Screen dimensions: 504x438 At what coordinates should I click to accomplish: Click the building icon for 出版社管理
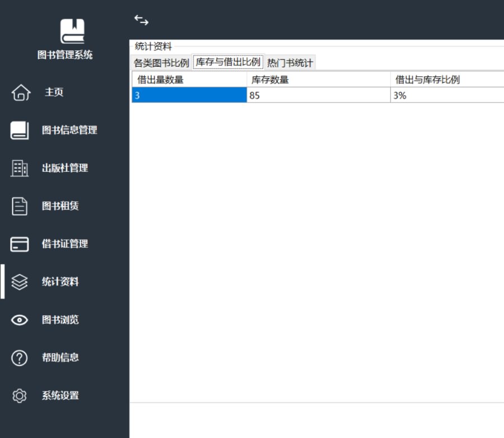coord(20,168)
